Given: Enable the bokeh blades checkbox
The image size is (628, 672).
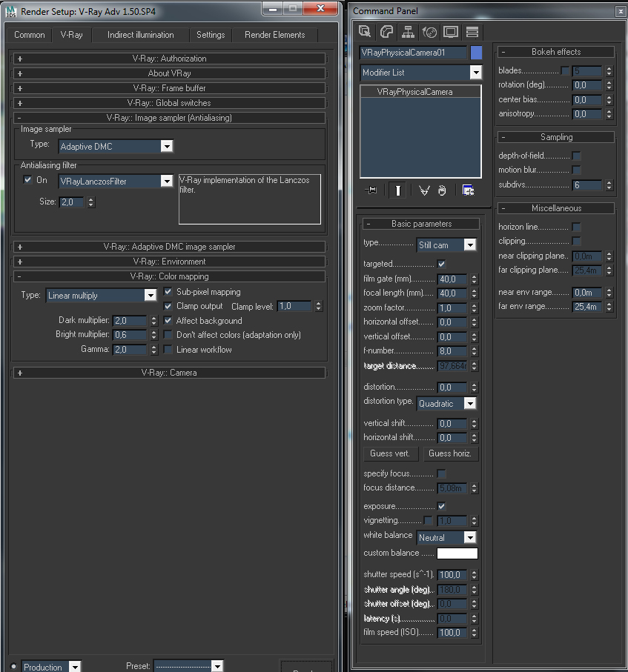Looking at the screenshot, I should coord(565,70).
